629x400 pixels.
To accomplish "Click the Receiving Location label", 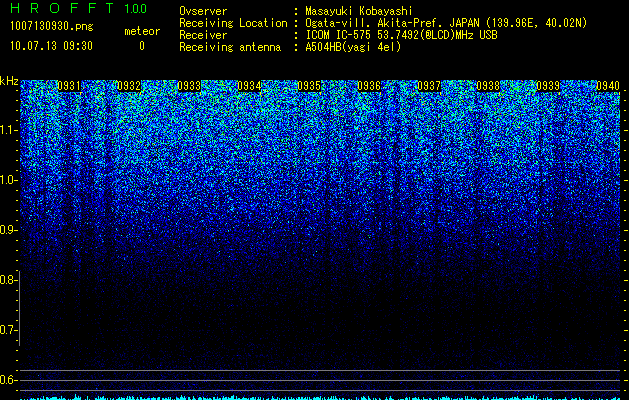I will coord(233,23).
